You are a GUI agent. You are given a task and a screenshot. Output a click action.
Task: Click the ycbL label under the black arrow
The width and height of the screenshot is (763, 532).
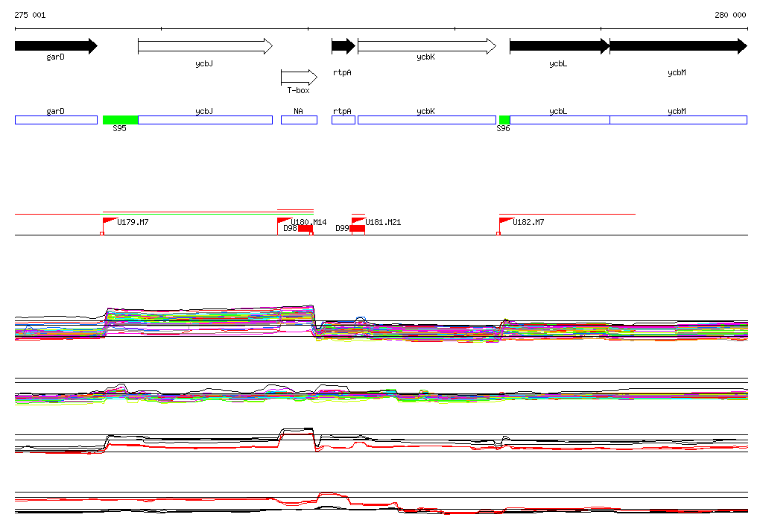pyautogui.click(x=558, y=64)
